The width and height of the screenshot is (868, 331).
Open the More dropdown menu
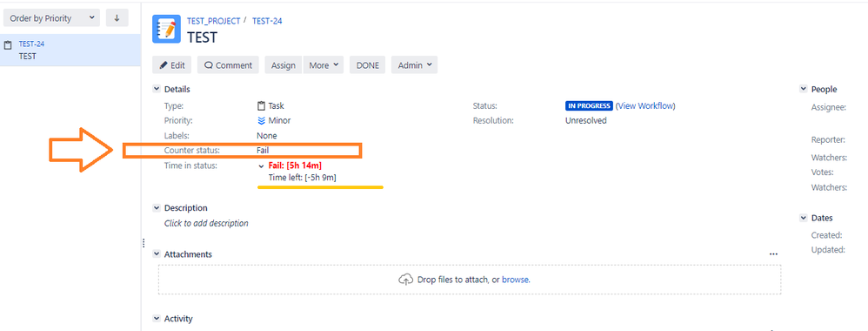[x=324, y=64]
